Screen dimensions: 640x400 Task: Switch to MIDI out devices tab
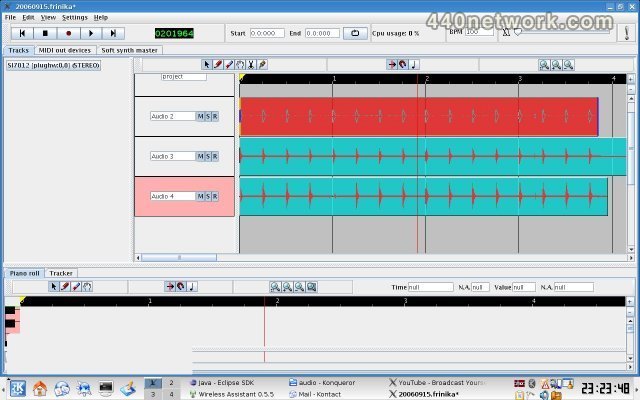65,50
